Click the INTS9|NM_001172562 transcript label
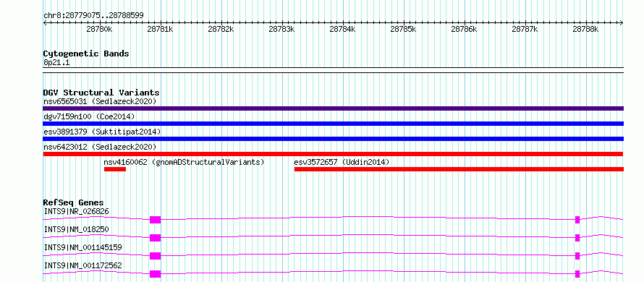Screen dimensions: 644x282 (x=82, y=265)
